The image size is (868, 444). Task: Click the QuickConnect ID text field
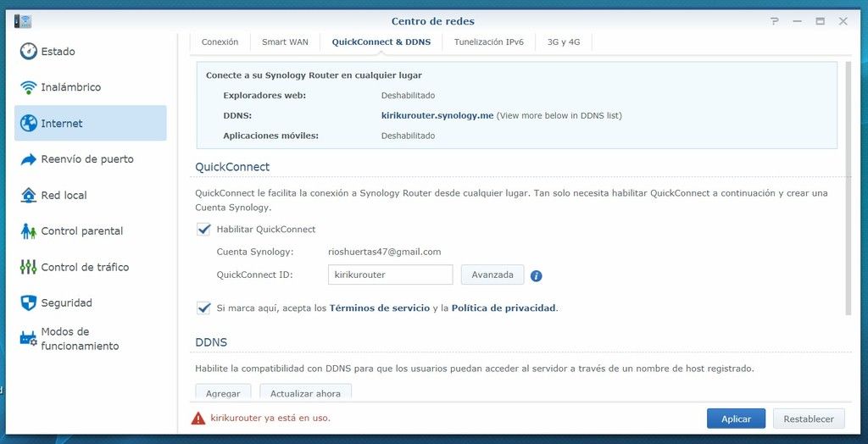(x=390, y=275)
